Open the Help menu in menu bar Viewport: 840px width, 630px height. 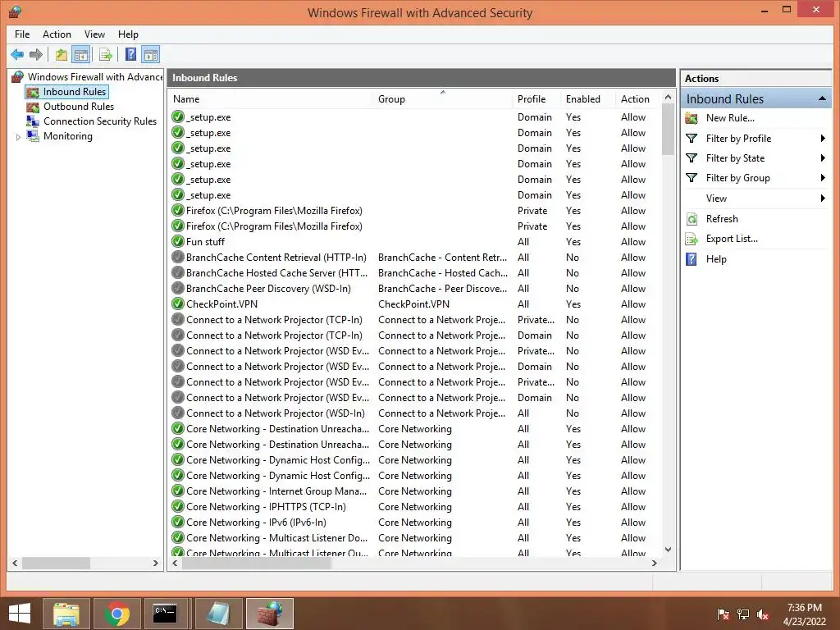click(128, 34)
